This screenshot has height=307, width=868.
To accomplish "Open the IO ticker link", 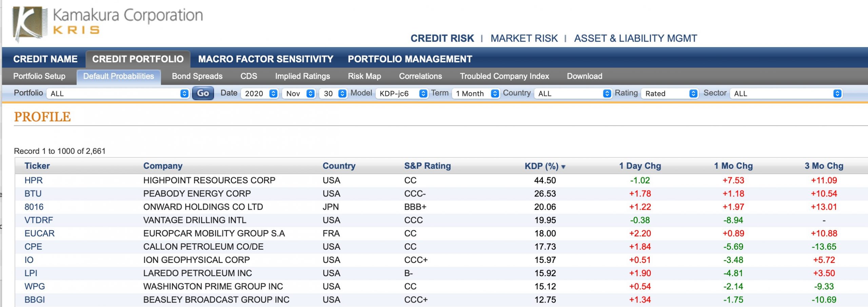I will coord(29,260).
